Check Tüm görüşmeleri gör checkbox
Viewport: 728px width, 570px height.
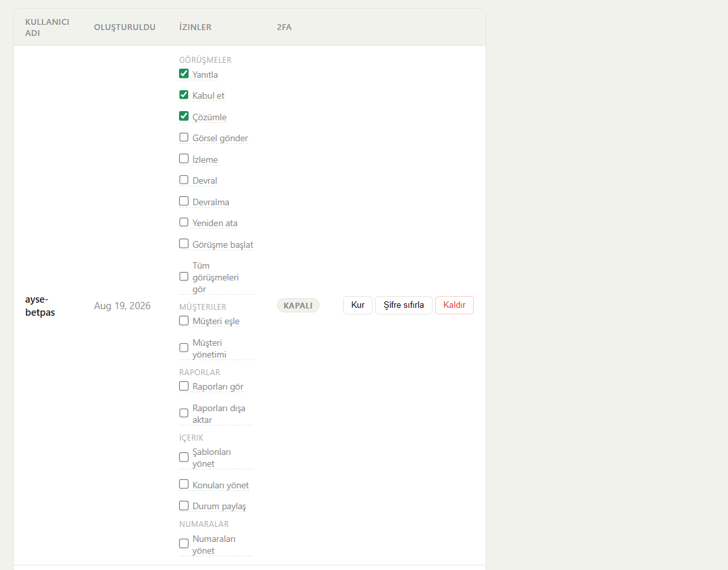tap(184, 277)
